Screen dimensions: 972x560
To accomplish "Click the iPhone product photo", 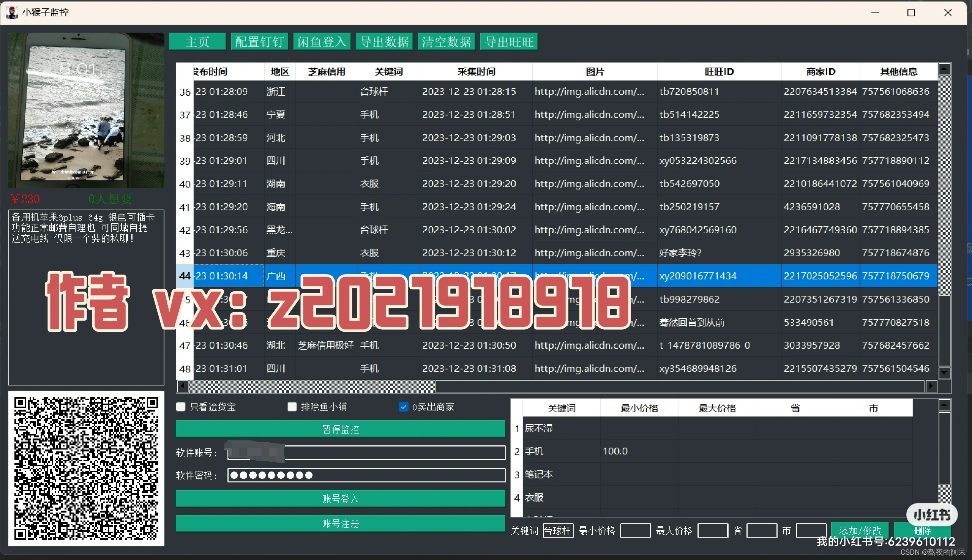I will pyautogui.click(x=86, y=110).
